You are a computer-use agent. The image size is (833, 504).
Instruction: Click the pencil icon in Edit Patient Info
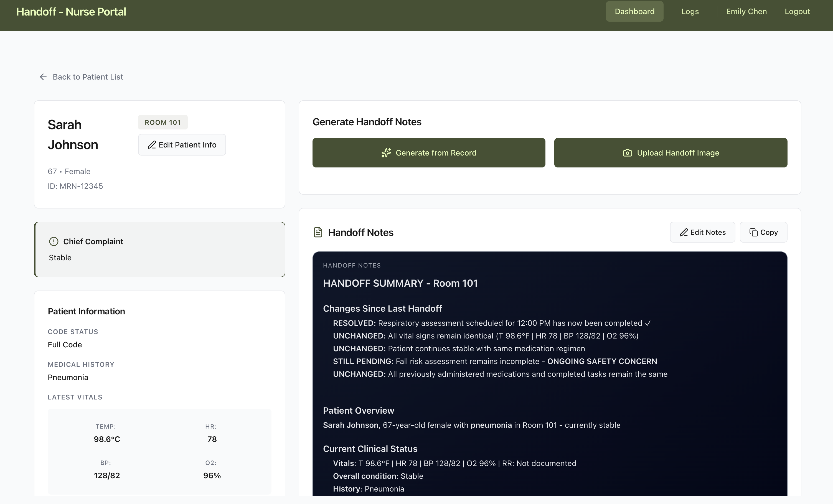tap(152, 145)
